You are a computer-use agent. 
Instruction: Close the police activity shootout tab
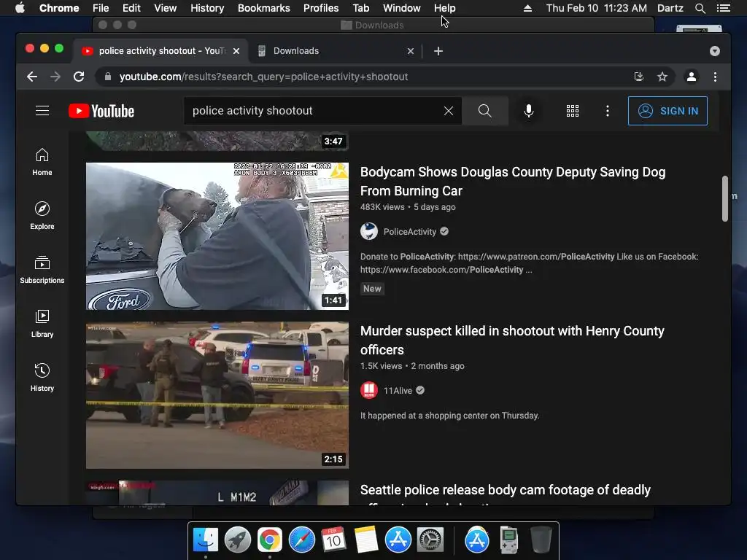click(x=236, y=51)
